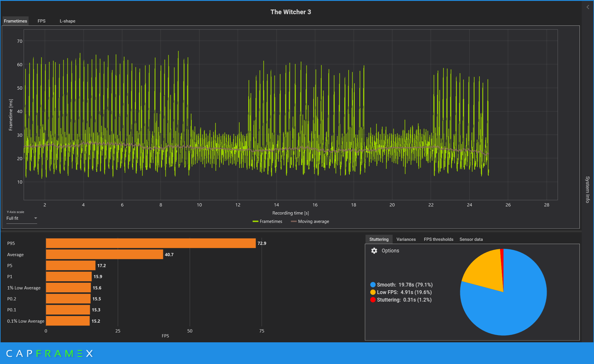Open the FPS thresholds tab

438,239
